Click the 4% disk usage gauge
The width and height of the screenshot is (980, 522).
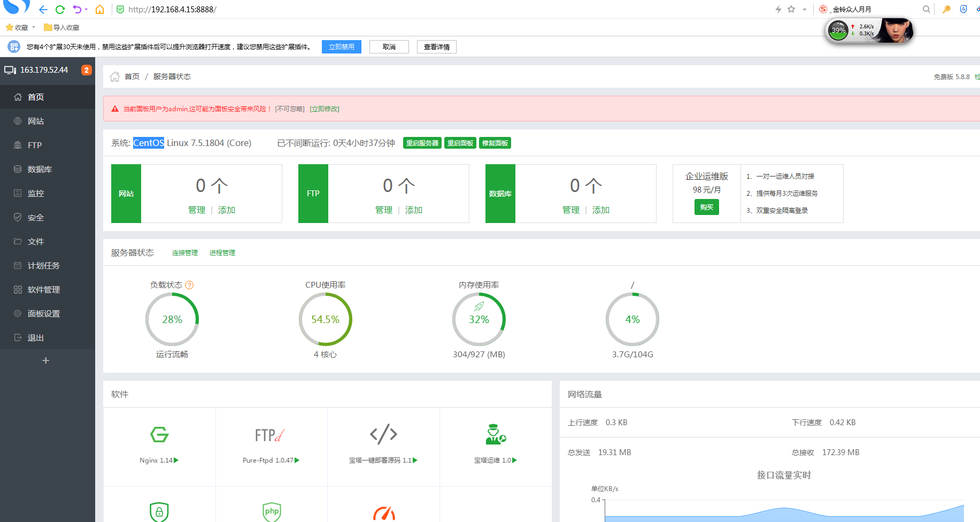click(632, 319)
